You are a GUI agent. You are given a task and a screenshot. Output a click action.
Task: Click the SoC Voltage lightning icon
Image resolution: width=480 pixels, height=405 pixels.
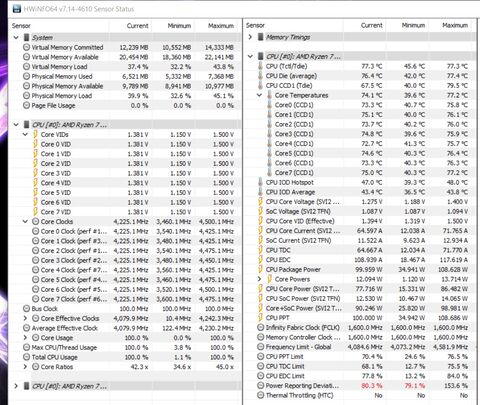tap(260, 211)
